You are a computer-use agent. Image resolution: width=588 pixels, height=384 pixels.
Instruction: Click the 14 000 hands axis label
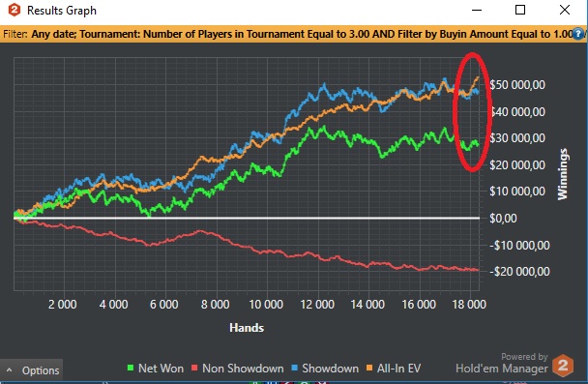(367, 304)
